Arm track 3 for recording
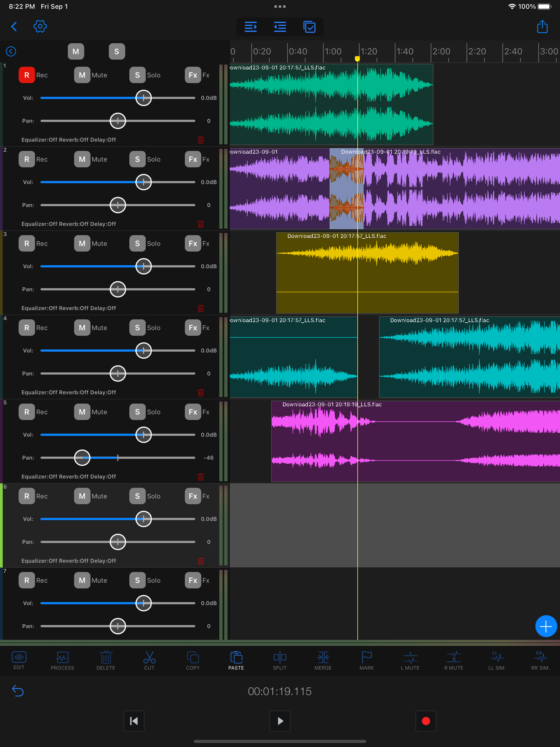The image size is (560, 747). point(27,243)
